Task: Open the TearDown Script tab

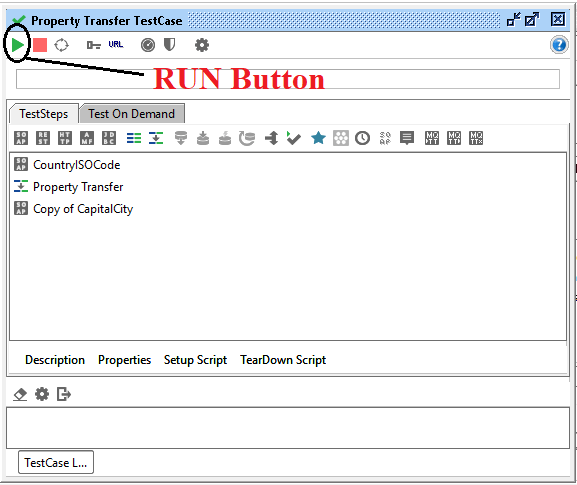Action: [x=283, y=360]
